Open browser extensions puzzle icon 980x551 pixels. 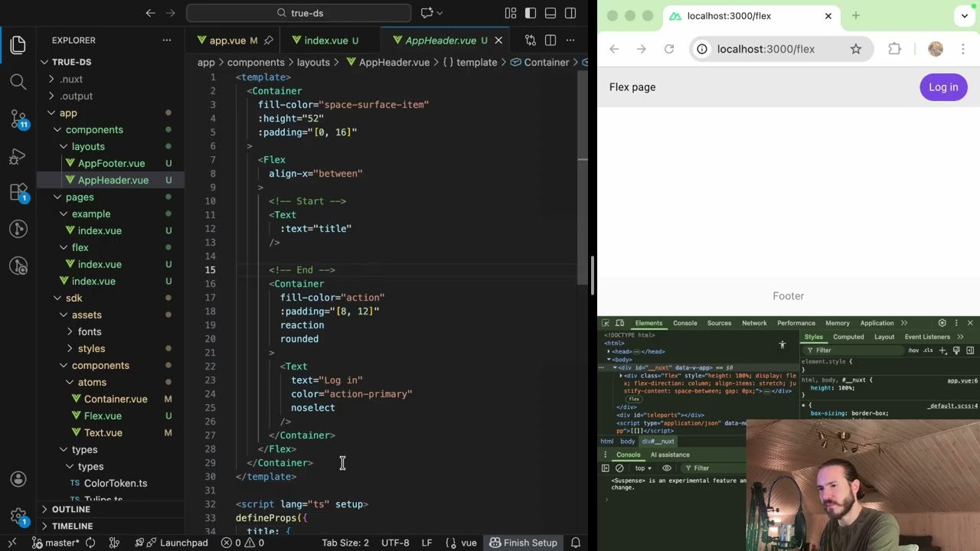[894, 49]
